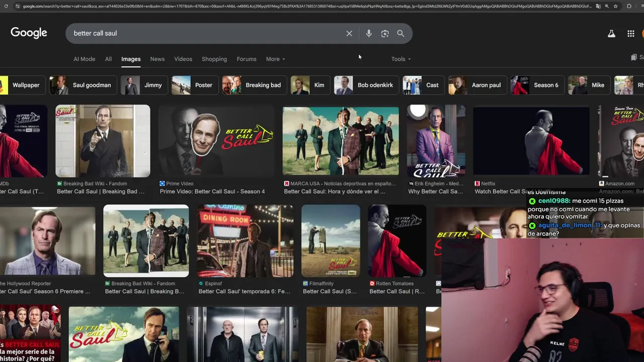
Task: Clear the search box with the X icon
Action: [x=349, y=34]
